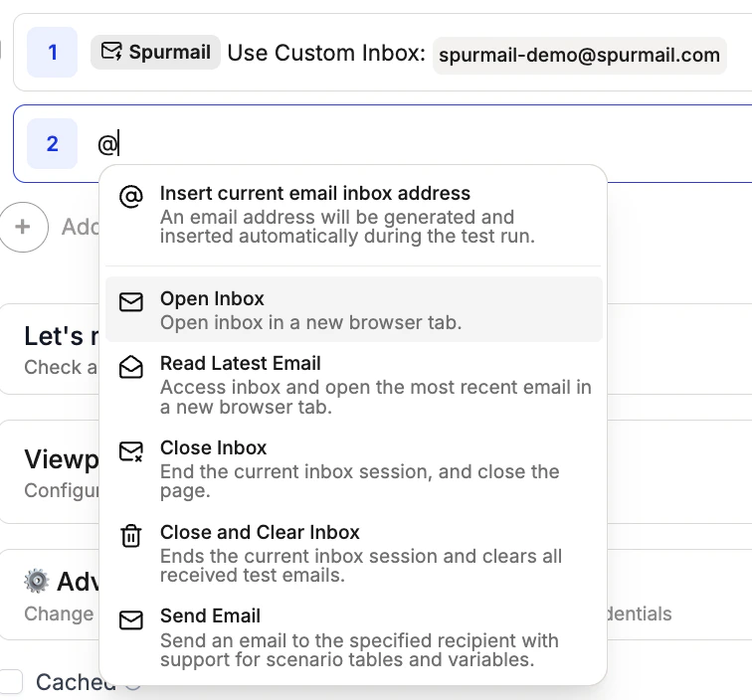Viewport: 752px width, 700px height.
Task: Click the Close Inbox envelope-x icon
Action: pos(131,452)
